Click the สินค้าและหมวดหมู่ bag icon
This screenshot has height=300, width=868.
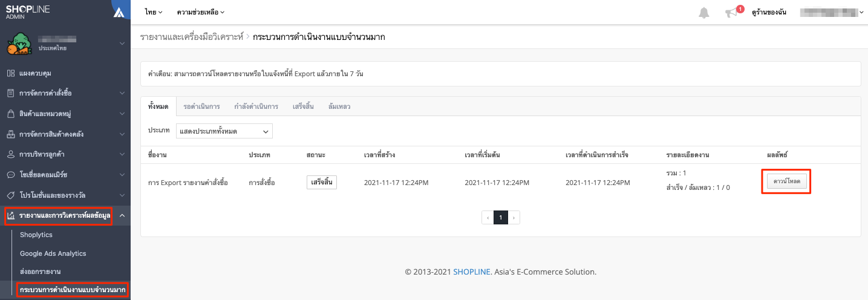(11, 114)
